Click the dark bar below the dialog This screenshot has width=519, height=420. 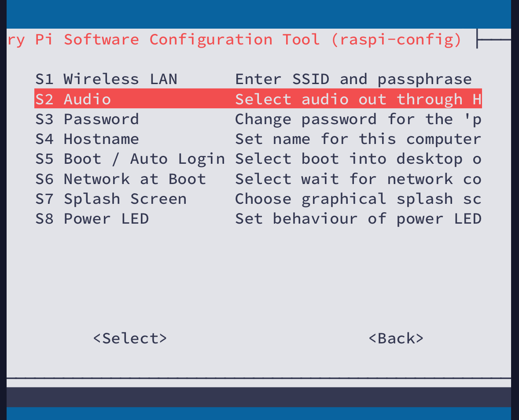259,397
